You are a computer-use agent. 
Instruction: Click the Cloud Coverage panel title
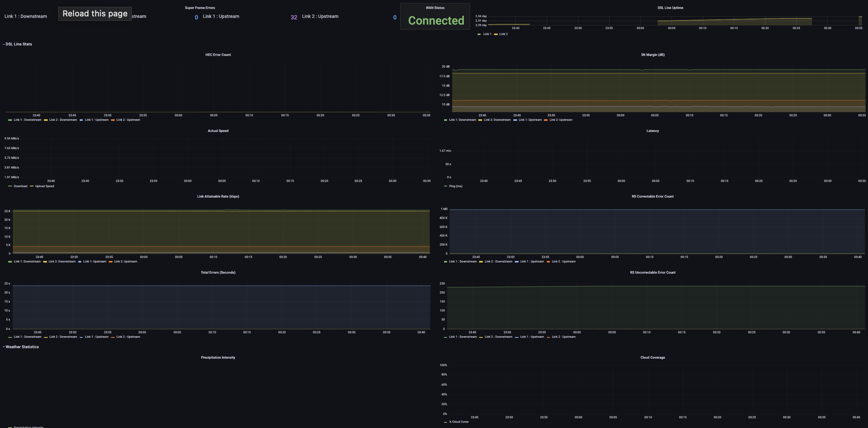pyautogui.click(x=652, y=358)
